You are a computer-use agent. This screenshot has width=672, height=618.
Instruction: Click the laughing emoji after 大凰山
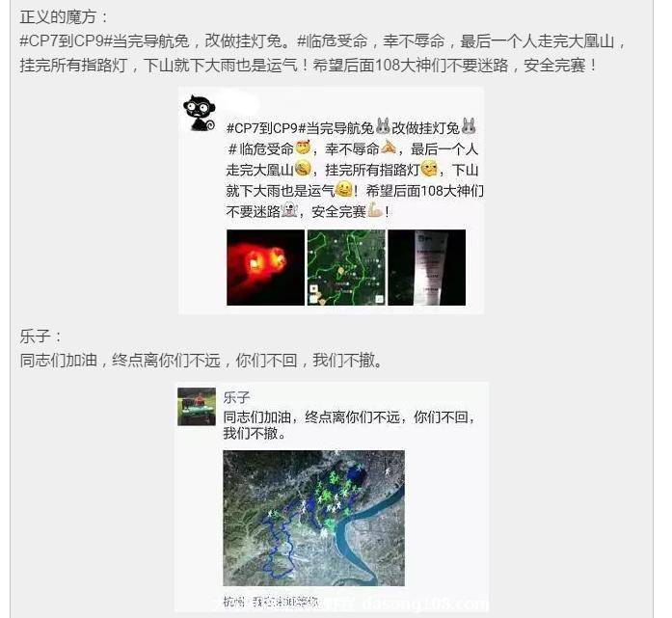[303, 169]
